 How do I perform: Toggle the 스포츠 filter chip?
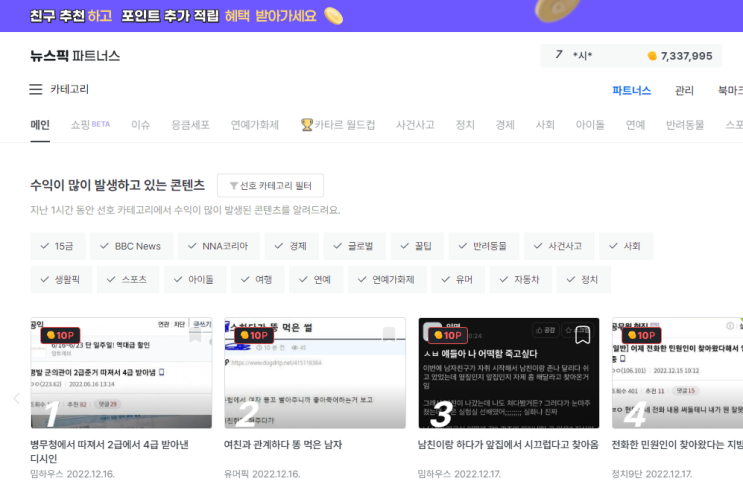click(x=128, y=280)
